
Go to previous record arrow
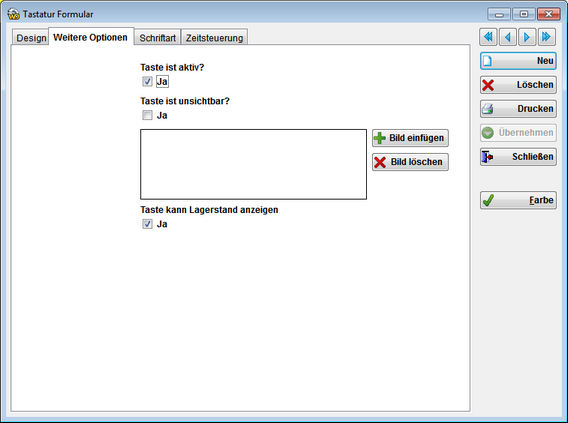(508, 37)
